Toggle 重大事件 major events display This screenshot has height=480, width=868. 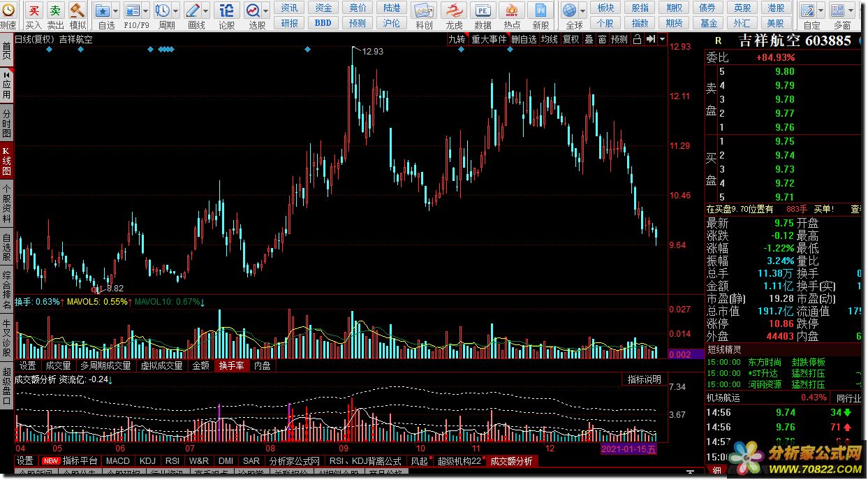click(489, 40)
